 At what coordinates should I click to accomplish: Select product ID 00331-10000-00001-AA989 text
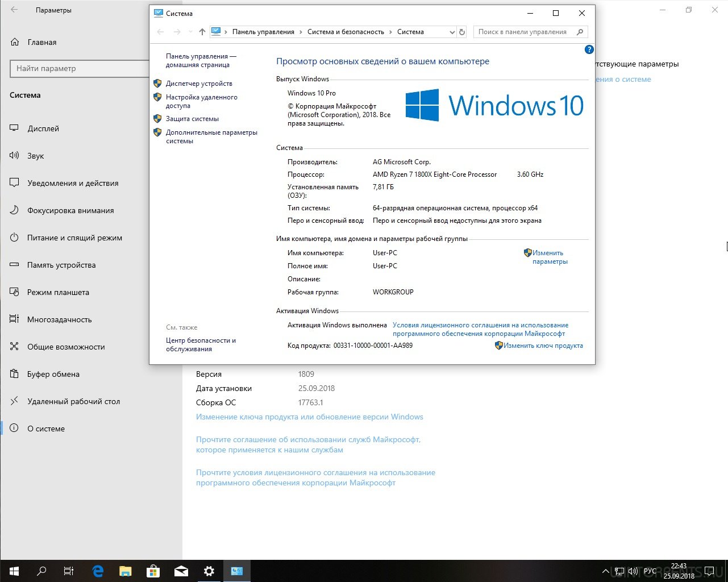pos(373,346)
